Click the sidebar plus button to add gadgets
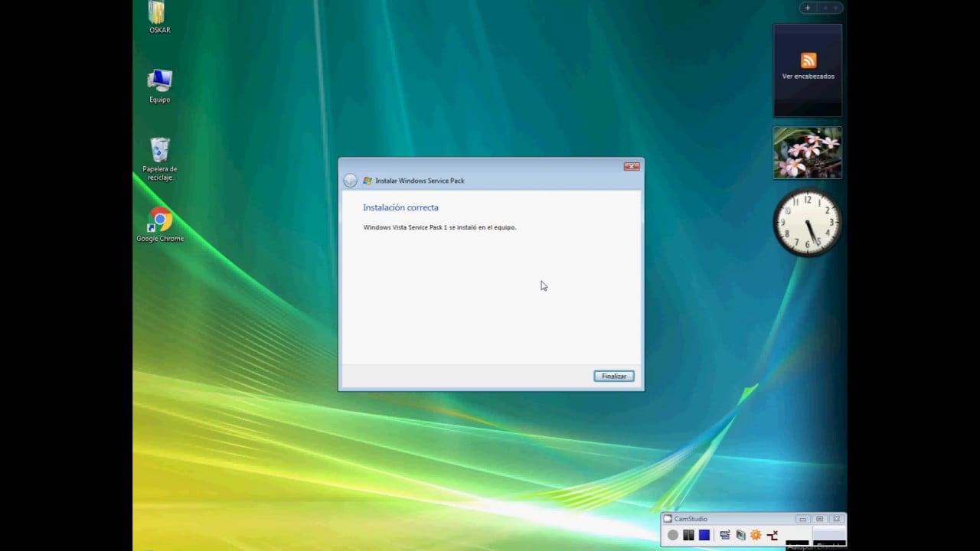The width and height of the screenshot is (980, 551). coord(807,8)
